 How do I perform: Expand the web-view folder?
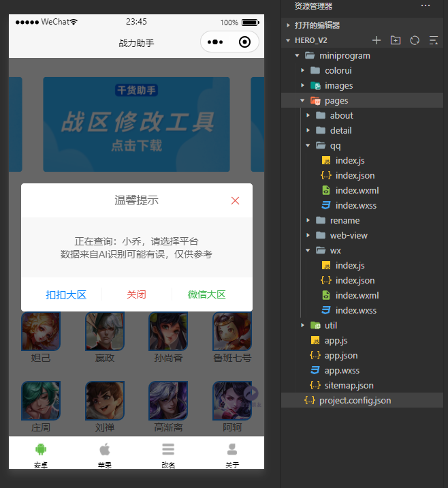362,236
